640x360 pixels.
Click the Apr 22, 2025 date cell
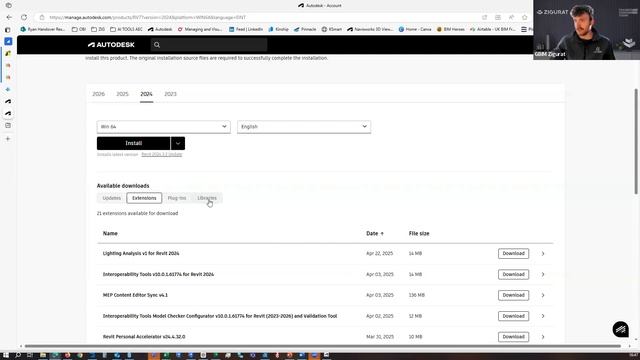[x=380, y=253]
